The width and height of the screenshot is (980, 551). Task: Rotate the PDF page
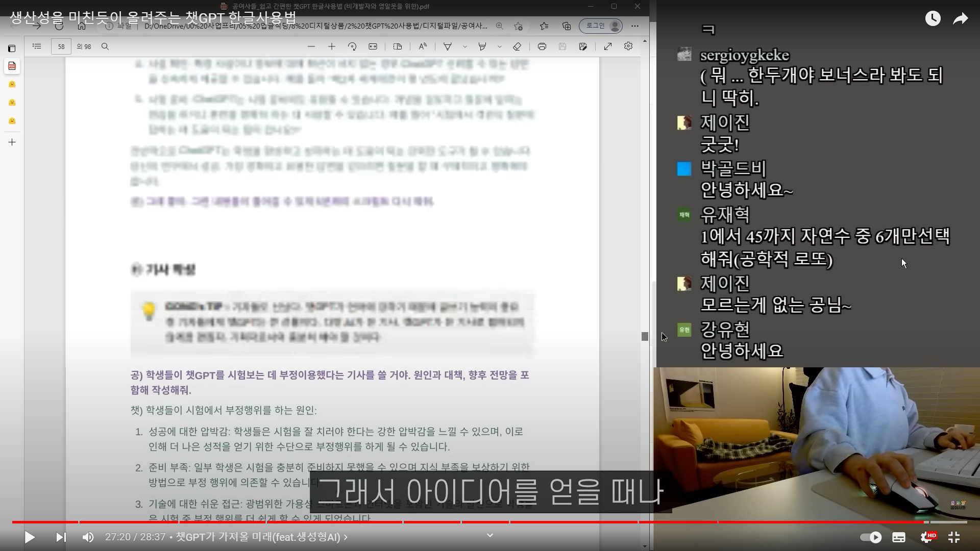coord(352,46)
